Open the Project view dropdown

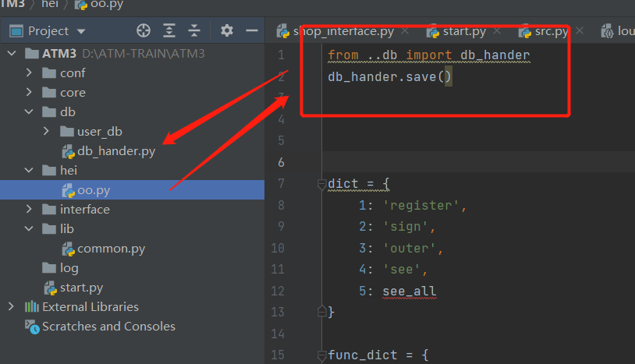81,31
